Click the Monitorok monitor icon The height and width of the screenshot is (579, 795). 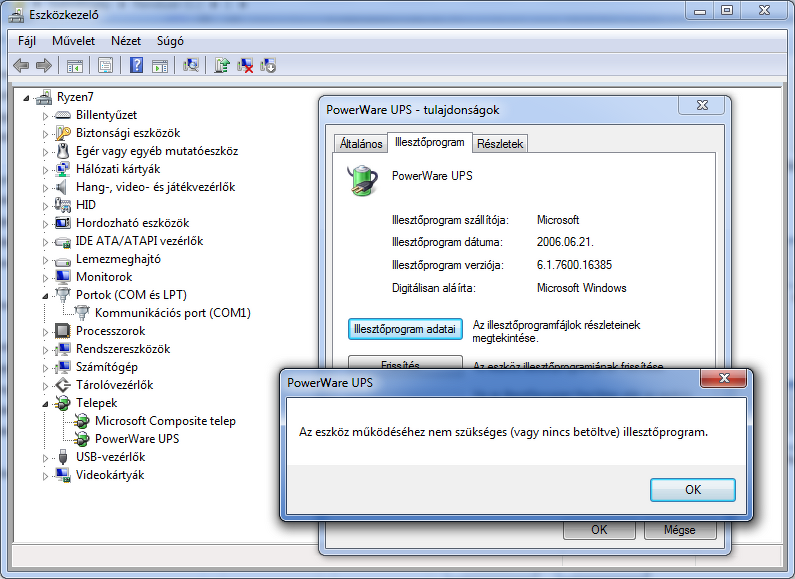pyautogui.click(x=63, y=277)
